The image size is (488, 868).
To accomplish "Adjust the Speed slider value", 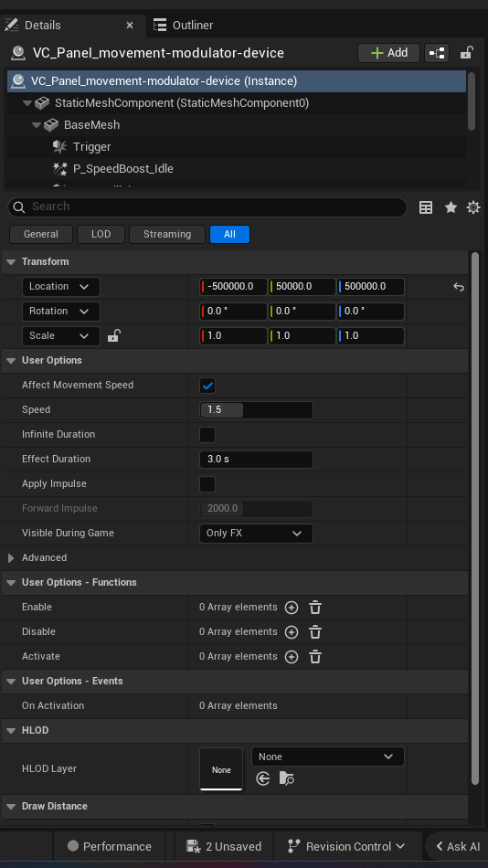I will click(256, 410).
